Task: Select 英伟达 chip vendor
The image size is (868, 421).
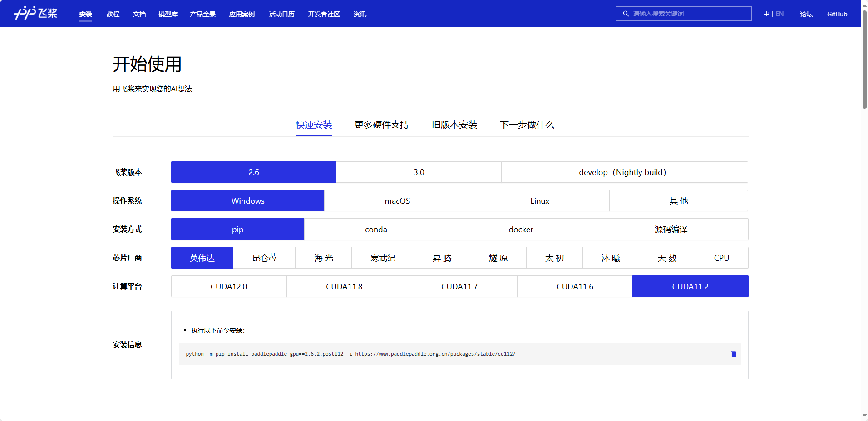Action: click(x=202, y=258)
